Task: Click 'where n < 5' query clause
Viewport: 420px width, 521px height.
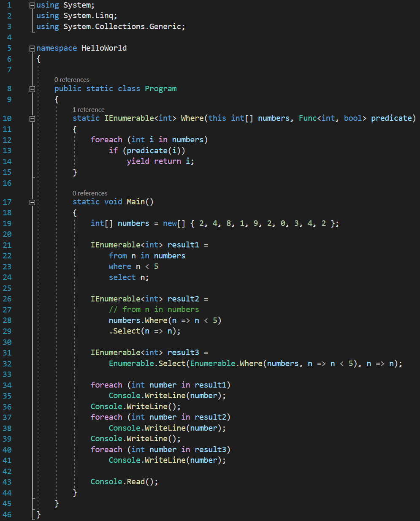Action: [x=133, y=266]
